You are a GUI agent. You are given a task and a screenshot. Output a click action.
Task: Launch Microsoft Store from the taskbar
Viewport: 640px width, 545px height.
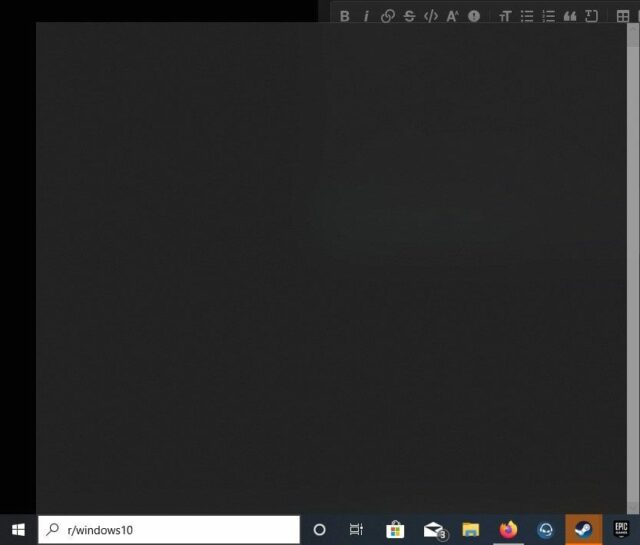(x=395, y=530)
